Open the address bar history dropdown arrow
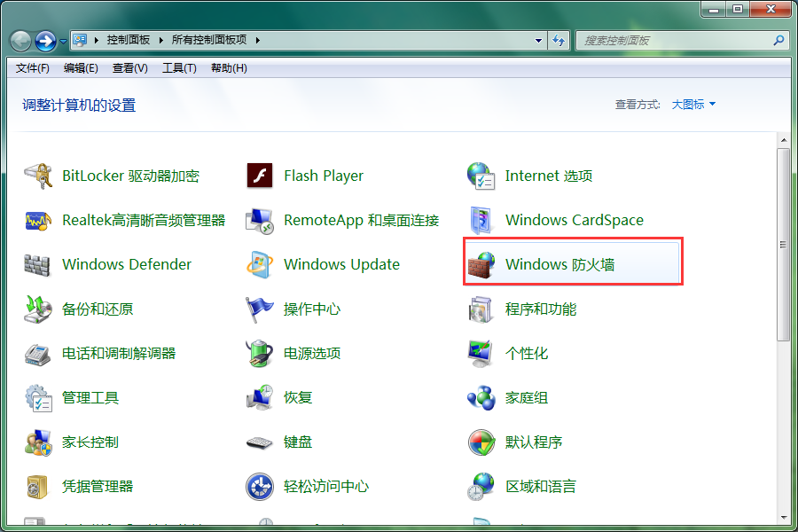 (x=538, y=41)
